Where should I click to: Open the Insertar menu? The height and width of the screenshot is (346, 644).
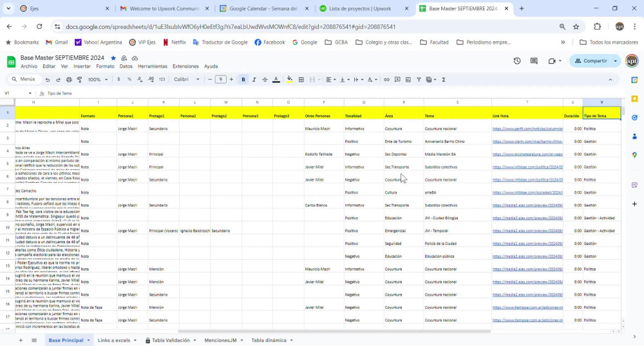tap(82, 66)
